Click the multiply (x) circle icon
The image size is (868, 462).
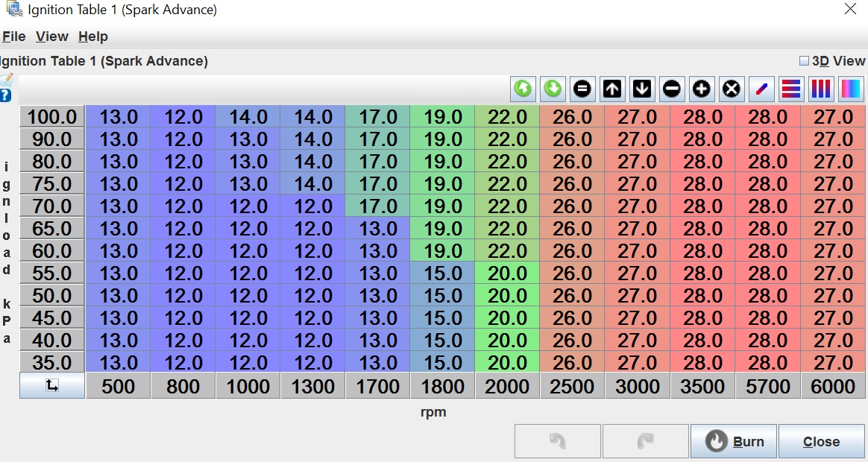[732, 89]
